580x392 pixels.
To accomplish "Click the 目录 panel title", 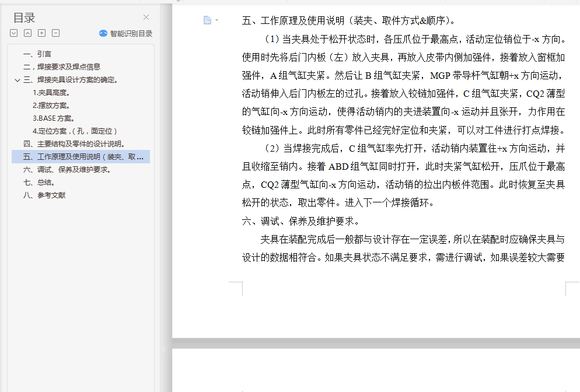I will click(x=25, y=17).
